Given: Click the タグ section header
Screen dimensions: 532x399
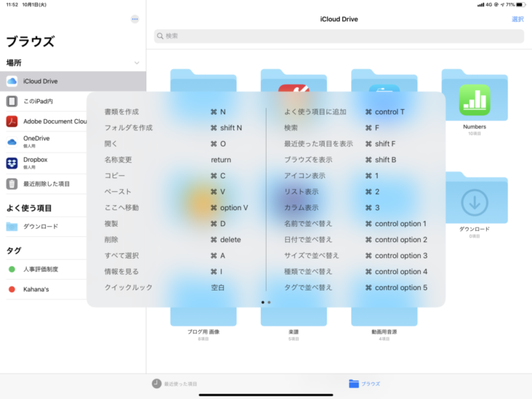Looking at the screenshot, I should point(14,251).
